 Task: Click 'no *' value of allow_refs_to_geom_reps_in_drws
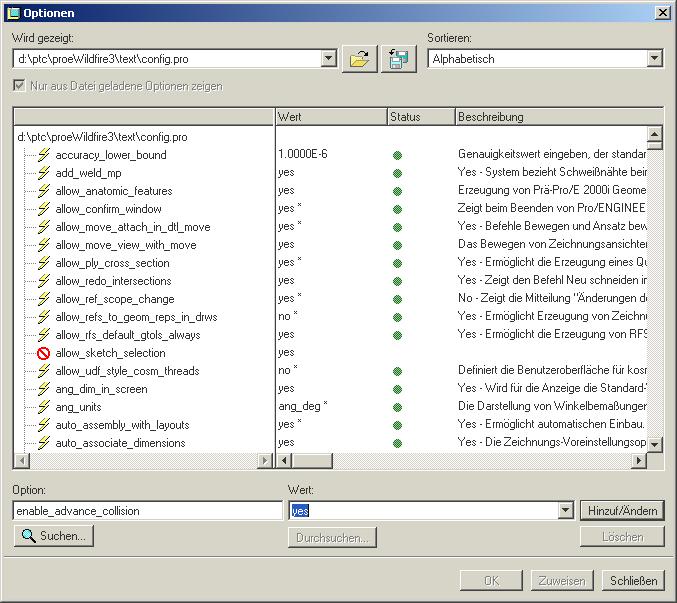(x=288, y=316)
